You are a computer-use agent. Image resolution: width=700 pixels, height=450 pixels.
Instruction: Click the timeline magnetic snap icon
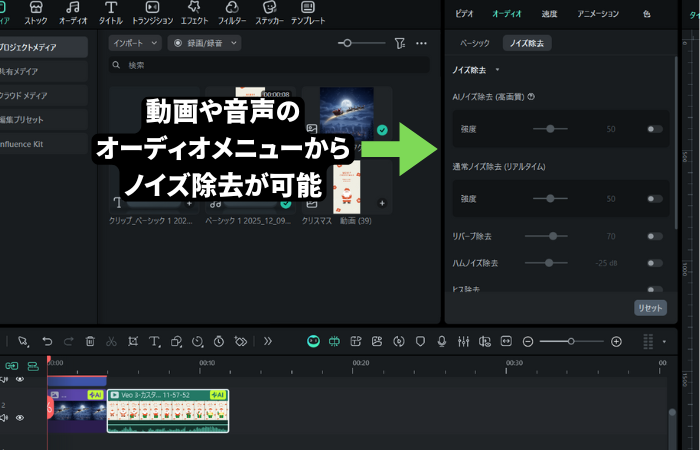[33, 366]
